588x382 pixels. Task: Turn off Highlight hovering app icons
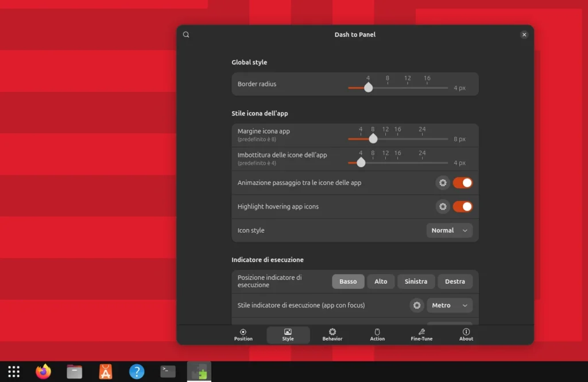coord(462,206)
